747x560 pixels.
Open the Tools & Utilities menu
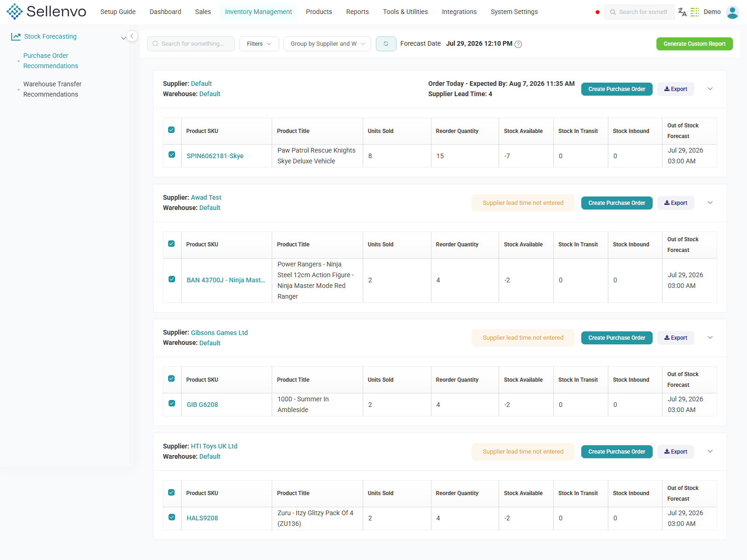pos(405,12)
